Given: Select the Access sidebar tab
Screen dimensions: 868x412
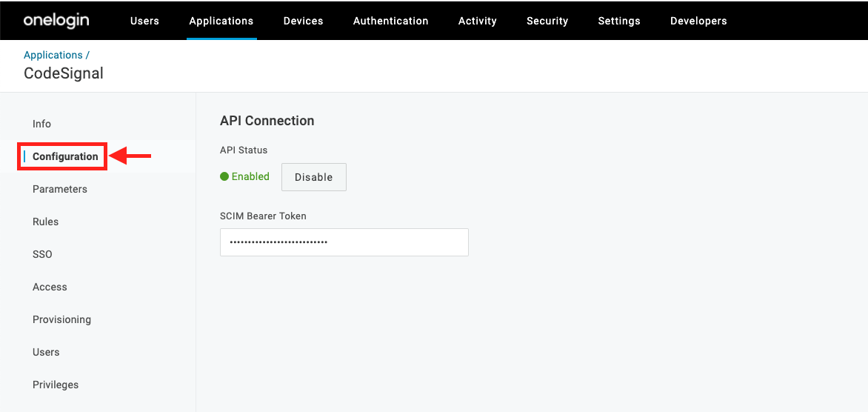Looking at the screenshot, I should coord(50,288).
